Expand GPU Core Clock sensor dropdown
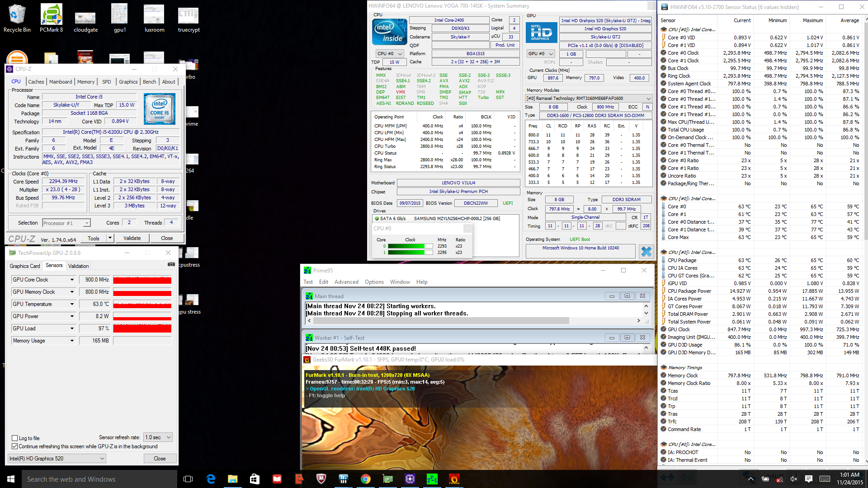Screen dimensions: 868x488 (x=72, y=280)
